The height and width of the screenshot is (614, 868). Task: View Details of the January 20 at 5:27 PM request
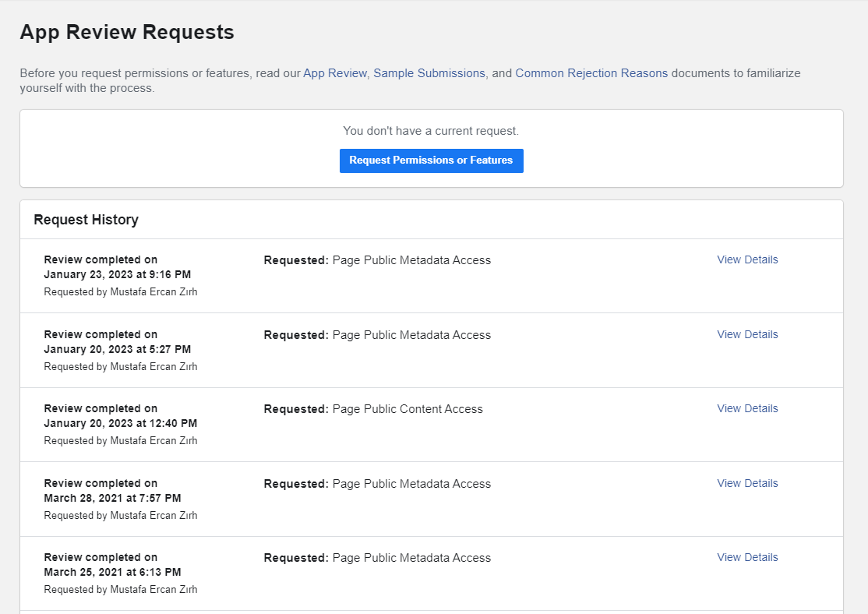click(746, 334)
